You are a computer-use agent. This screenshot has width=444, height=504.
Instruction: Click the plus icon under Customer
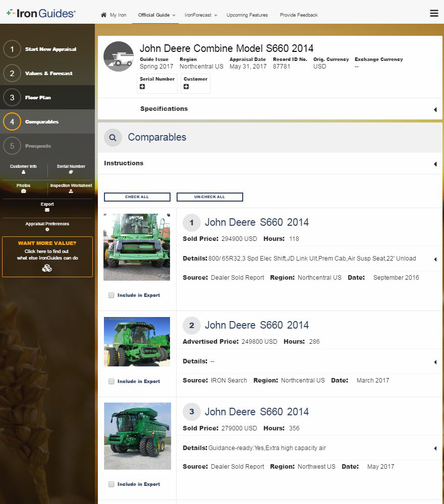[186, 87]
